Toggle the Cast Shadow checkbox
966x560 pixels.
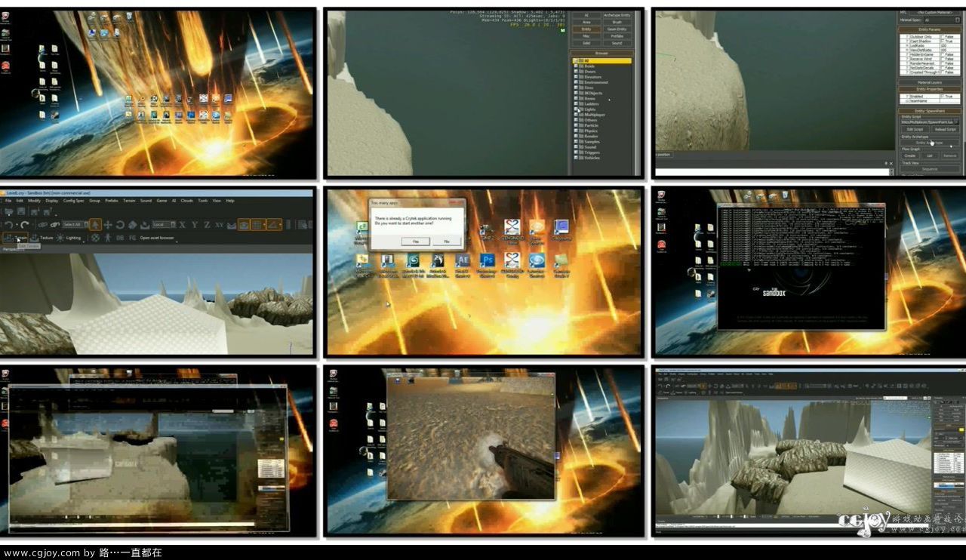click(x=943, y=42)
